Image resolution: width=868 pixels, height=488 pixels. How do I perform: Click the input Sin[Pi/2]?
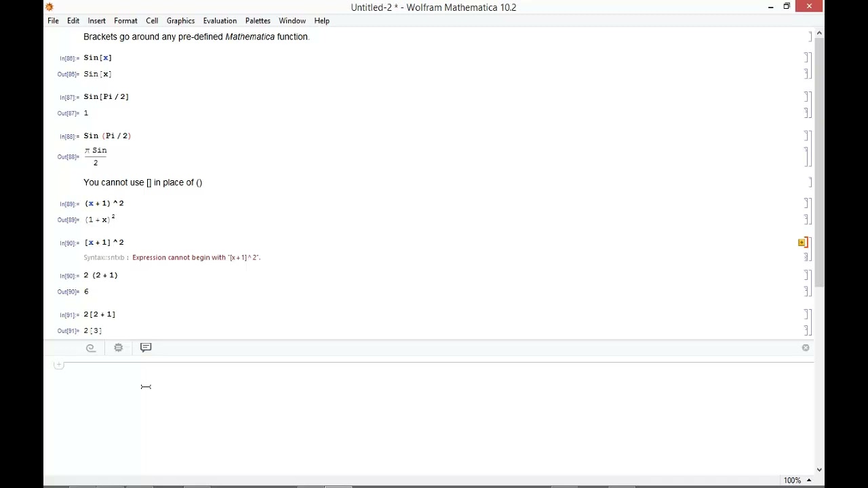[106, 97]
